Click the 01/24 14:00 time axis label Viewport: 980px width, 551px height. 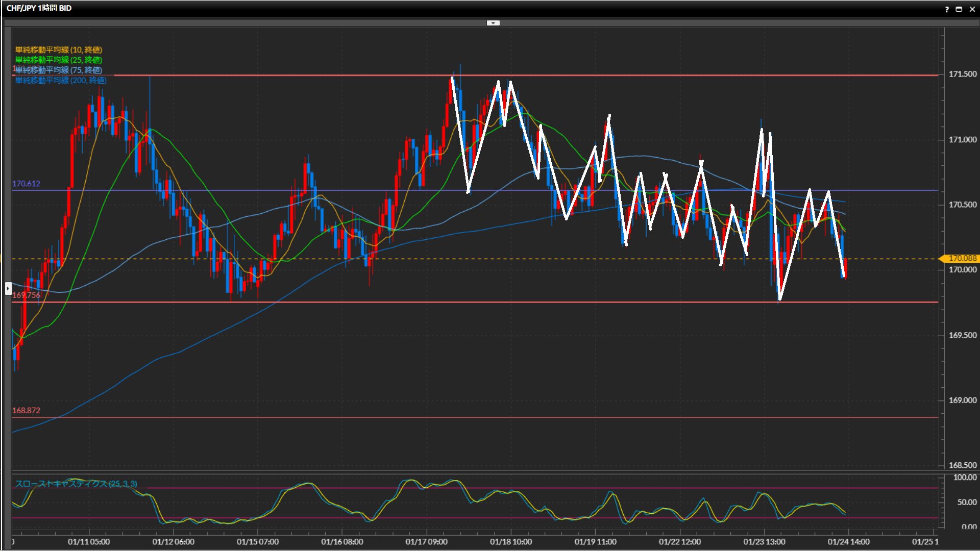(848, 541)
